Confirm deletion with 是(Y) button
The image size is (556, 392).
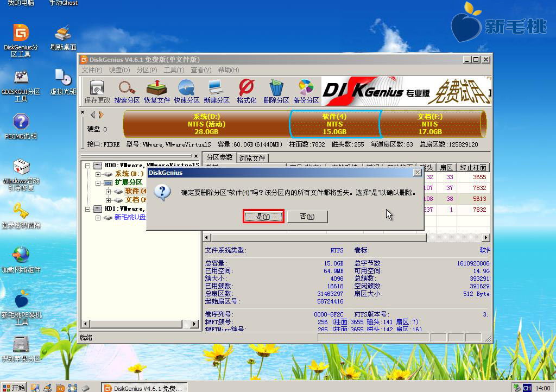(x=263, y=217)
